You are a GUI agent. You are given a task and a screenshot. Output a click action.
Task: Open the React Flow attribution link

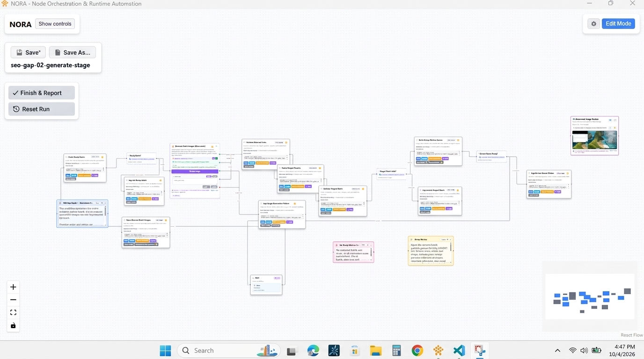tap(631, 335)
